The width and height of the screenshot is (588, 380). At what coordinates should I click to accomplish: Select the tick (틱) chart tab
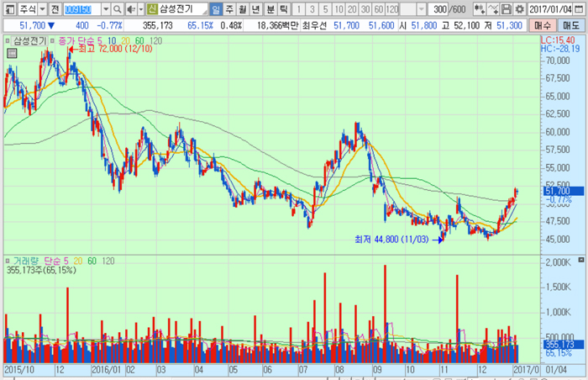pos(284,9)
